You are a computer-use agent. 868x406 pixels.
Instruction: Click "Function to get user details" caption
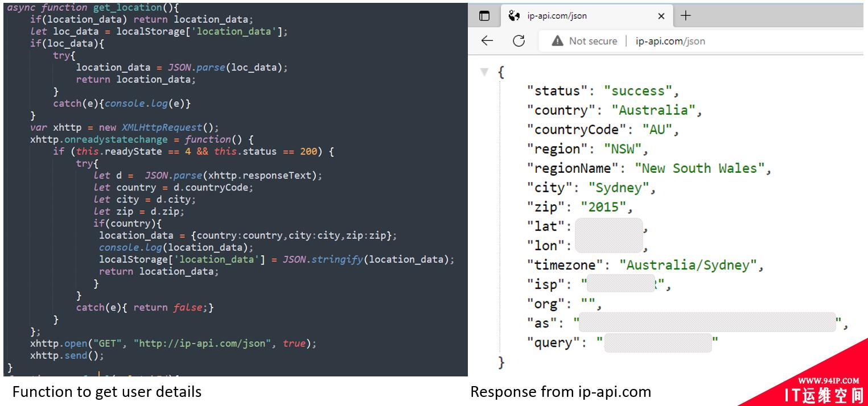107,392
